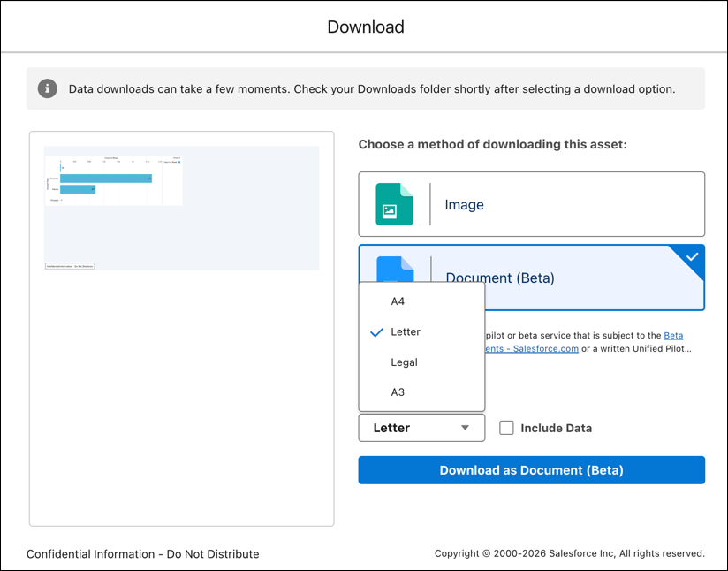Click the green Image file icon
This screenshot has width=728, height=571.
click(394, 204)
